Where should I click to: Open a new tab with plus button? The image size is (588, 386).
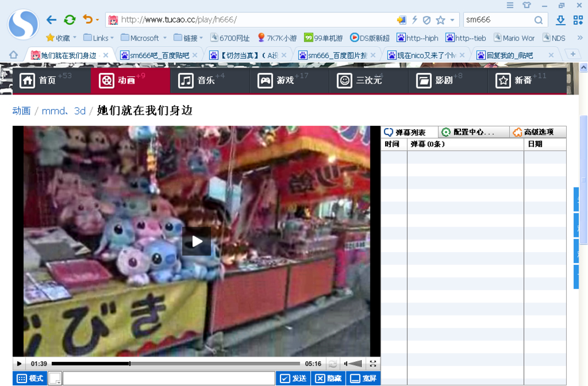[573, 54]
